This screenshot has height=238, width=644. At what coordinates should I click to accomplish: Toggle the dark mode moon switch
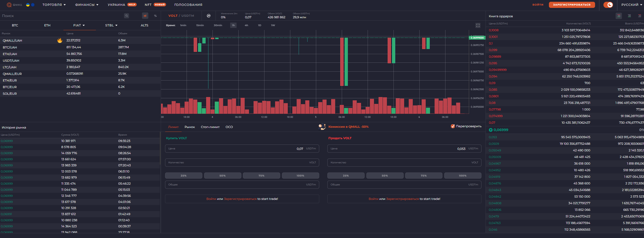[608, 5]
